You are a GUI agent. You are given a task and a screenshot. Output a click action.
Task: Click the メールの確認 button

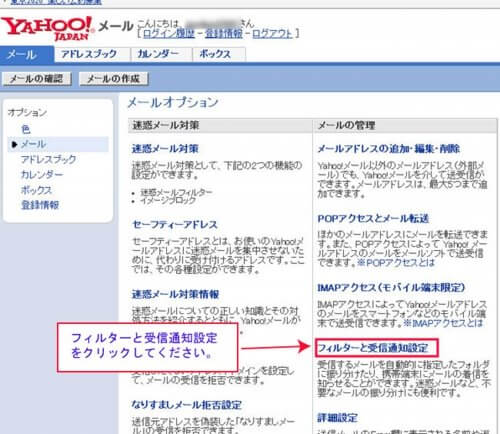click(x=37, y=79)
